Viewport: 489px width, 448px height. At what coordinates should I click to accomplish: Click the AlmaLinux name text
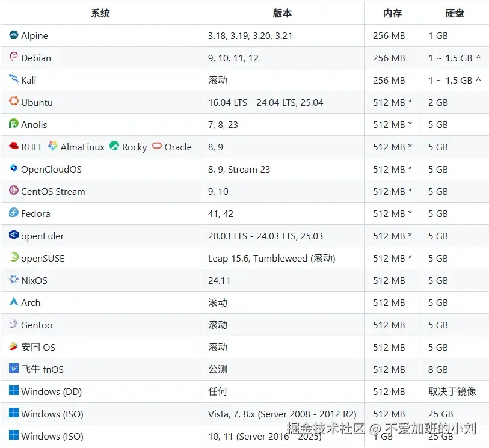point(82,147)
